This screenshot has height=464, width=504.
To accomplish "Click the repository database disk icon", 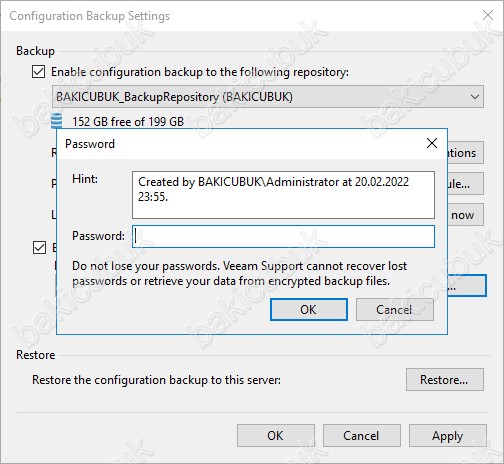I will 56,121.
